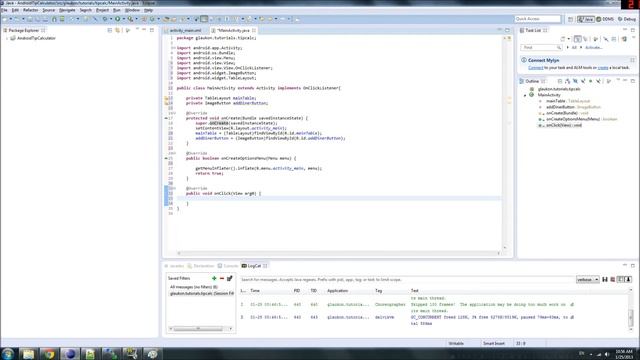Toggle Hide Static Members in Outline

pos(583,81)
